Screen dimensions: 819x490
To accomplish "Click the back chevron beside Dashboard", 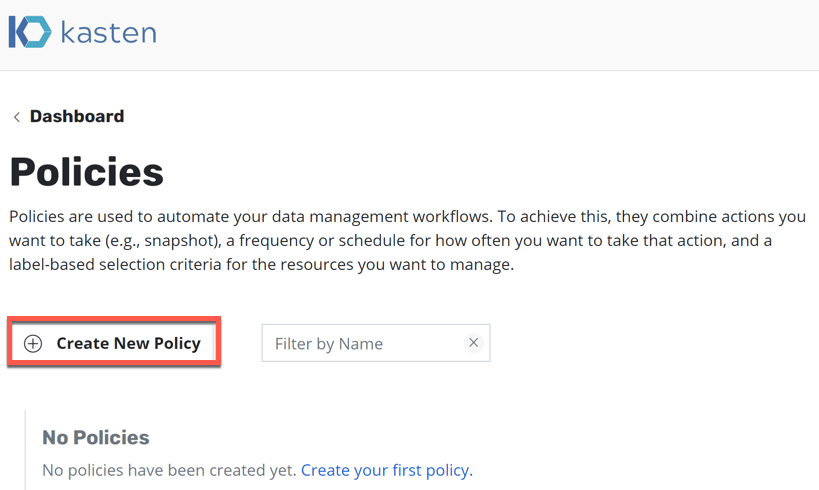I will click(x=16, y=117).
